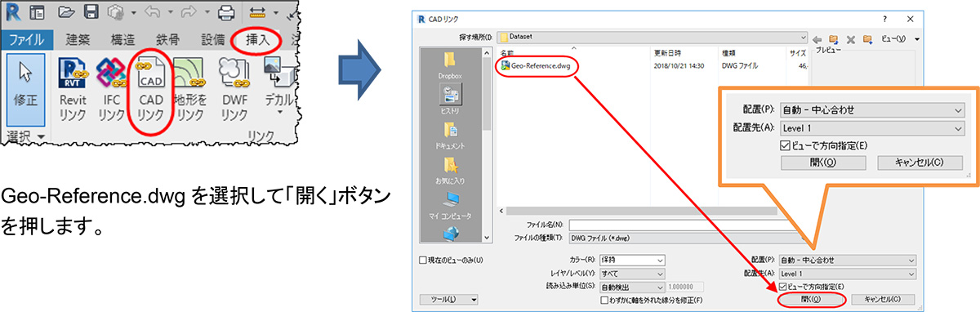This screenshot has height=312, width=980.
Task: Click the Measure distance icon
Action: tap(257, 12)
